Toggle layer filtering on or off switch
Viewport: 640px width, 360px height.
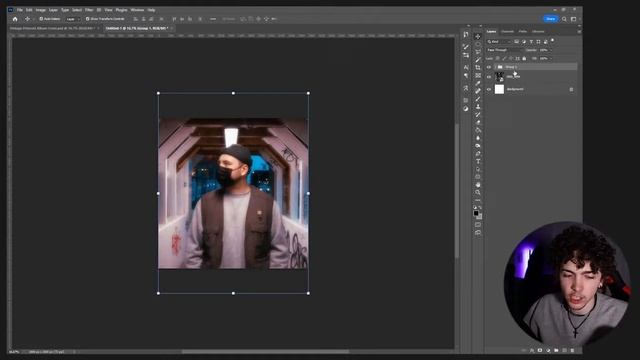[x=553, y=40]
